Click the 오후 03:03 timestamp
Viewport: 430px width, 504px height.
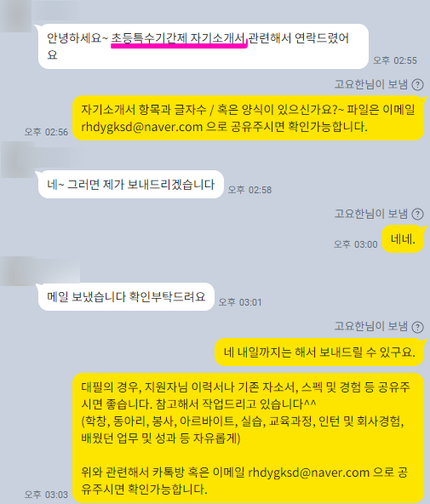pyautogui.click(x=46, y=495)
